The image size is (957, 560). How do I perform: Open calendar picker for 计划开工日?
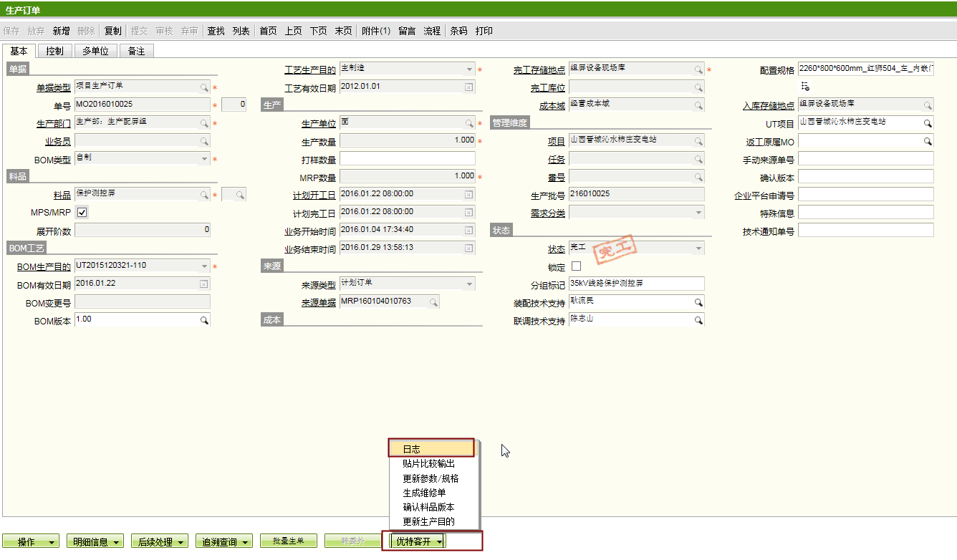point(468,195)
